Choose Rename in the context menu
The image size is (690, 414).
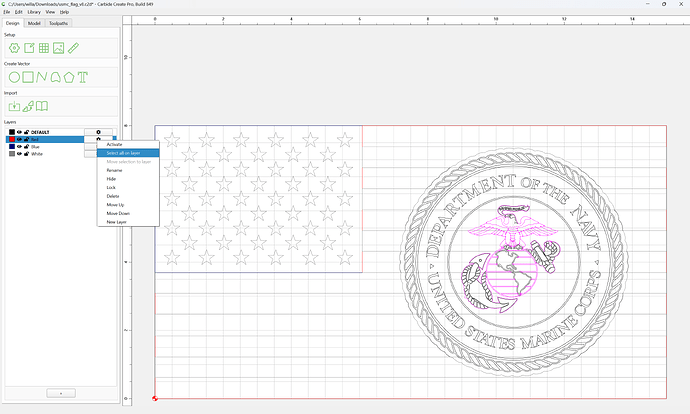pos(128,170)
